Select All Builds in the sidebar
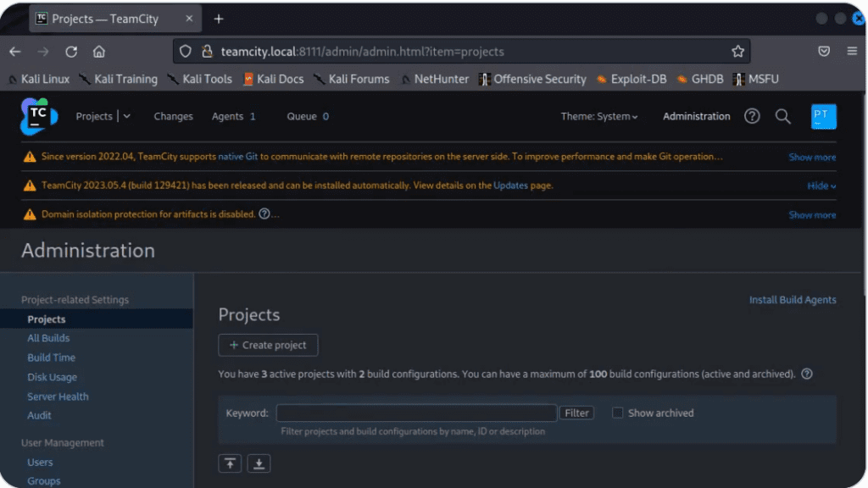The height and width of the screenshot is (488, 868). pyautogui.click(x=48, y=338)
